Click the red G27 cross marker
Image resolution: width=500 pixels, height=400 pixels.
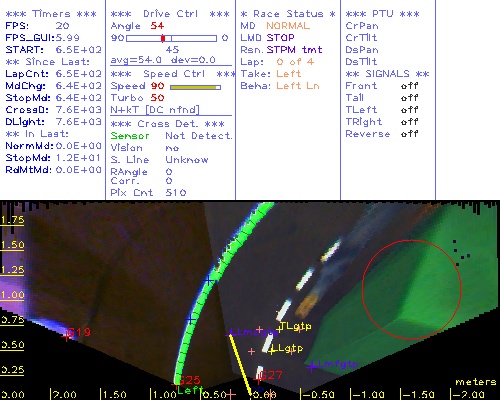pos(258,379)
